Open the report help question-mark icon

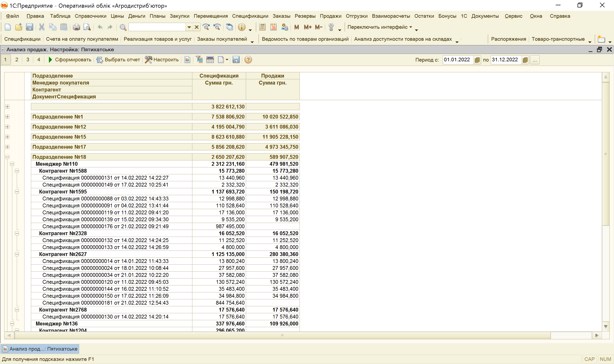[x=248, y=60]
